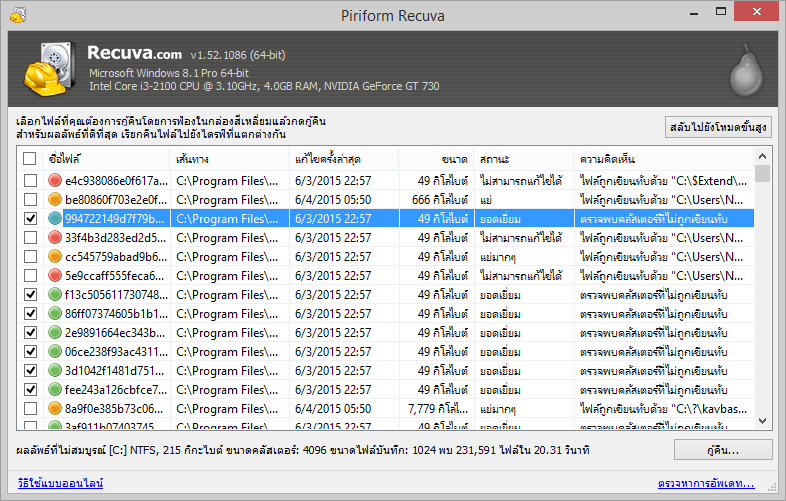Toggle the select-all checkbox in header

tap(30, 159)
